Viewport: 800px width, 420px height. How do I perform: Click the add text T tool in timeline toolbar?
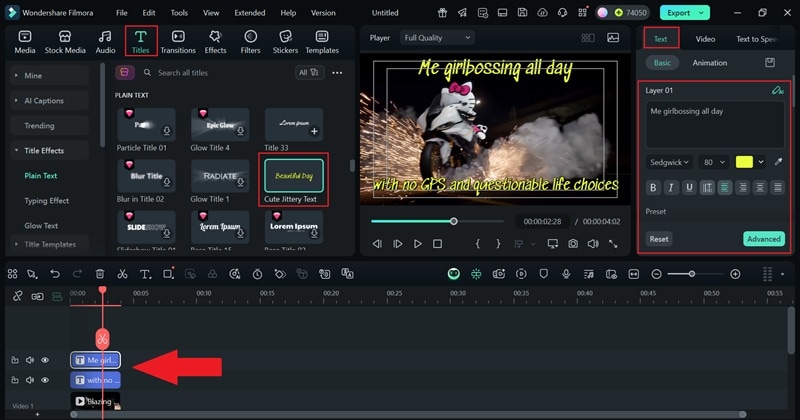pos(145,274)
